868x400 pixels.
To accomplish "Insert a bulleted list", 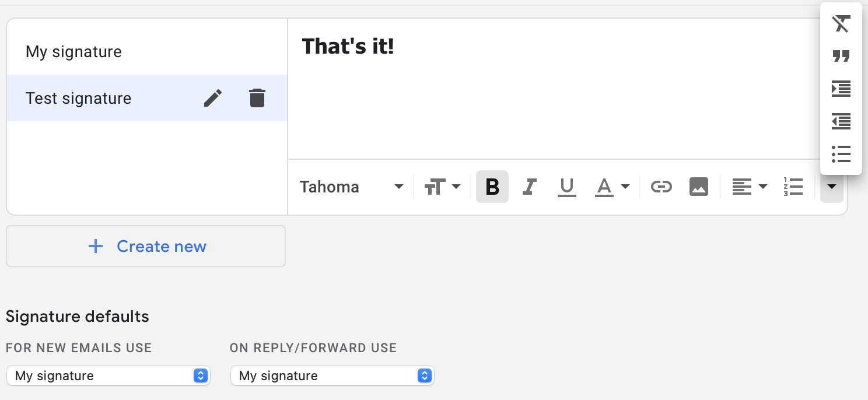I will click(841, 154).
